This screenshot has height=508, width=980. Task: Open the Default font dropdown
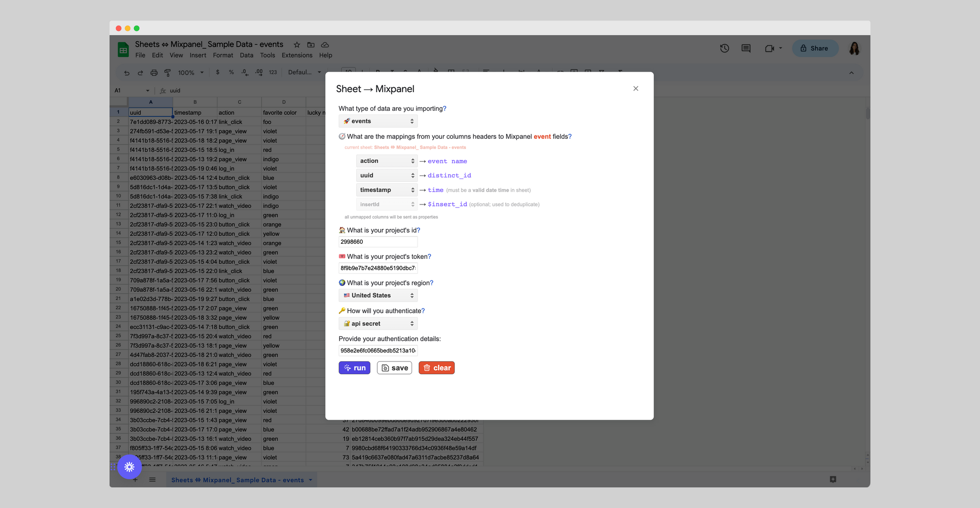pos(304,72)
